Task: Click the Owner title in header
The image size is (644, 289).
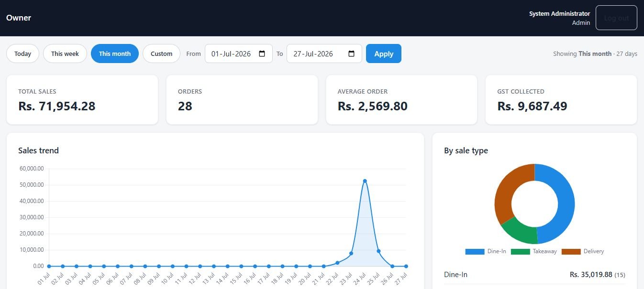Action: coord(19,18)
